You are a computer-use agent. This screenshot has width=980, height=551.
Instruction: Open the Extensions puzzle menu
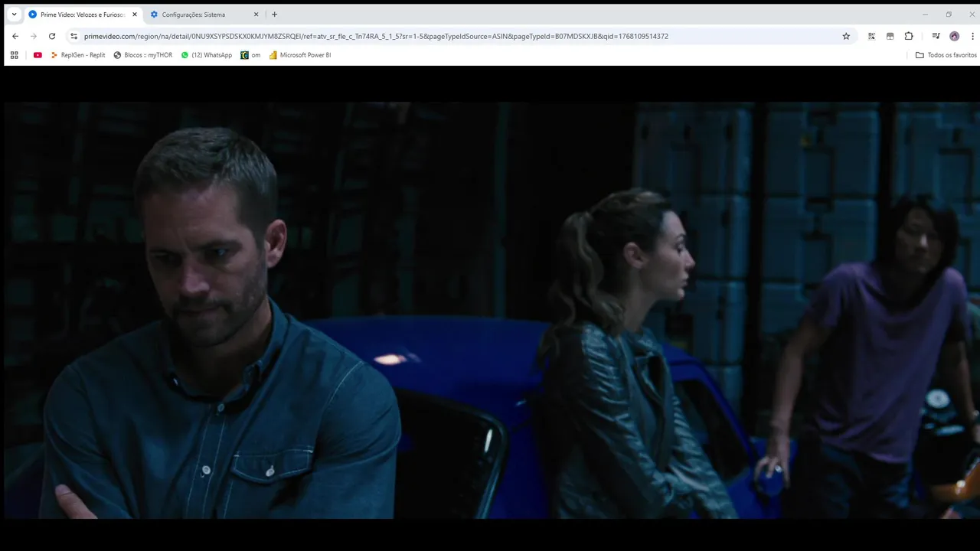click(909, 36)
